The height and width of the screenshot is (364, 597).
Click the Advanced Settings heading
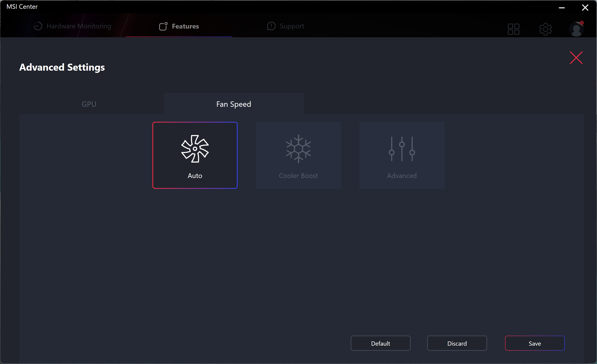point(62,67)
